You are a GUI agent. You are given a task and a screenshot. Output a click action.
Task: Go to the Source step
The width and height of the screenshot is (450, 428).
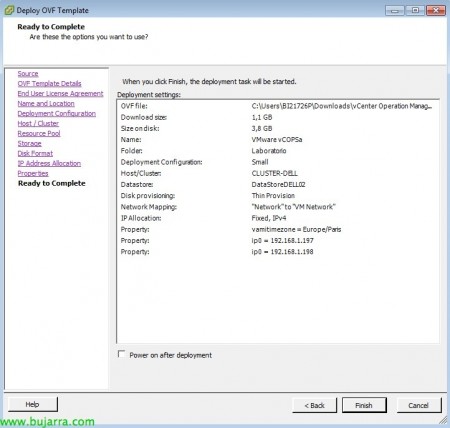(x=28, y=74)
